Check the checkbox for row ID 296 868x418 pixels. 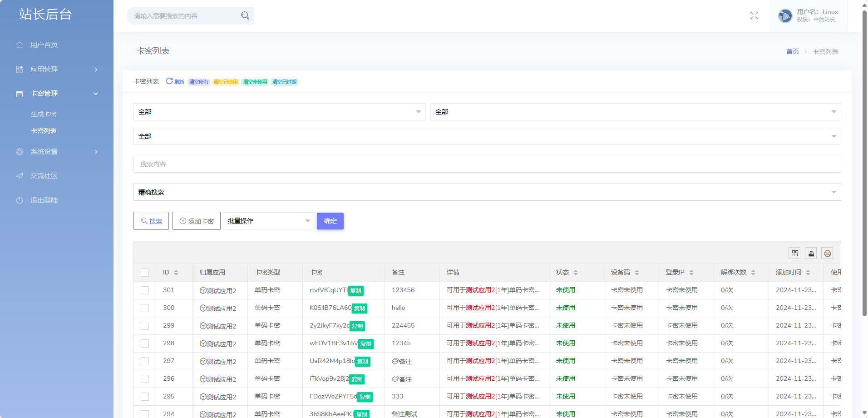(x=145, y=379)
